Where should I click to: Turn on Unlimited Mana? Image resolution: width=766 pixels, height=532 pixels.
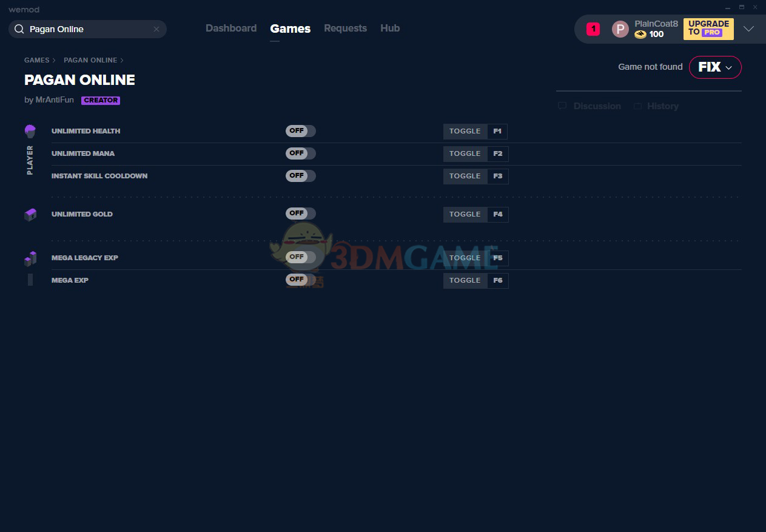pos(300,153)
